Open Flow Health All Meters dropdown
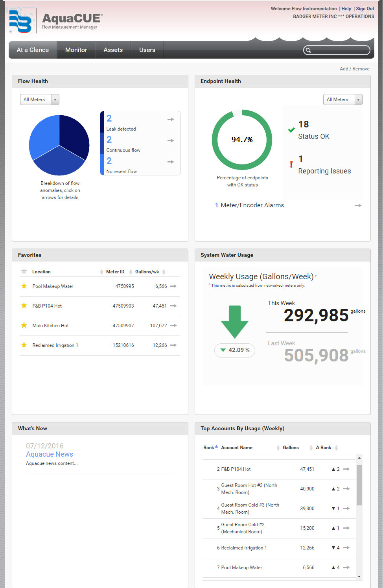Viewport: 383px width, 588px height. 40,100
